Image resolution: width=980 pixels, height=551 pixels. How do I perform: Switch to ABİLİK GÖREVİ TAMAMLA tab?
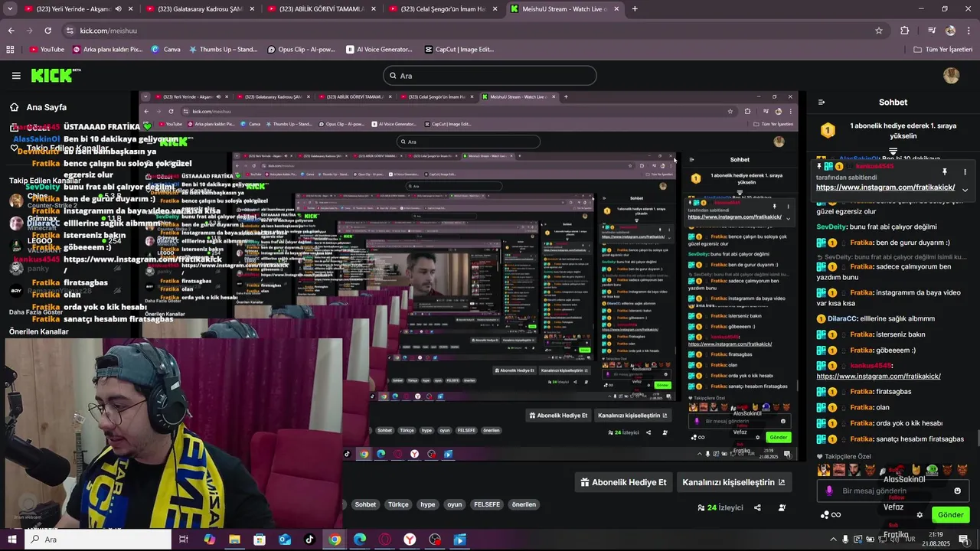pos(322,8)
